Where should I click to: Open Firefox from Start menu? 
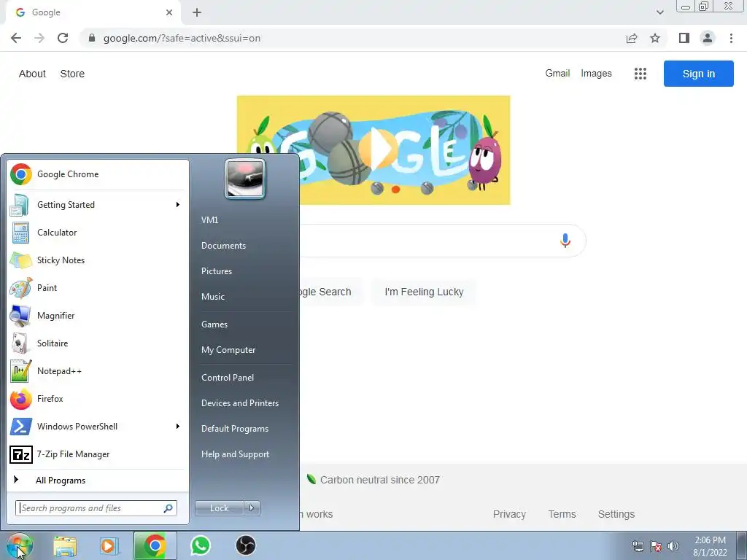[97, 399]
